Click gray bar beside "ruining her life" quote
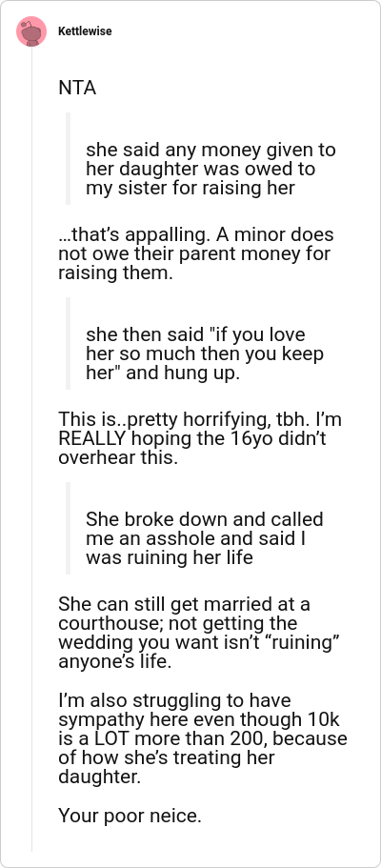Image resolution: width=381 pixels, height=868 pixels. tap(69, 528)
